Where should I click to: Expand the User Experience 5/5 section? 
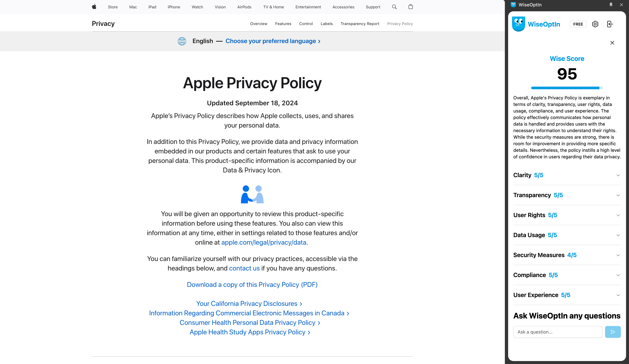coord(567,295)
